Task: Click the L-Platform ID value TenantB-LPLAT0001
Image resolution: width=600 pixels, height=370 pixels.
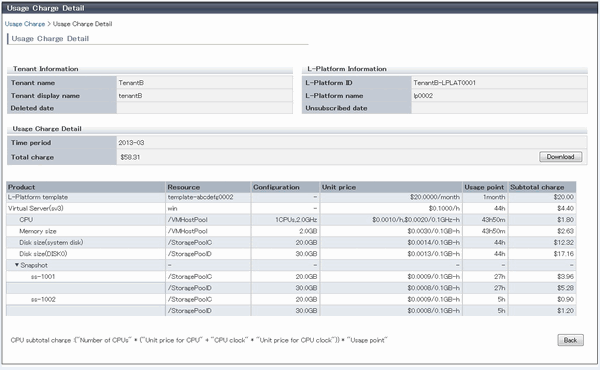Action: click(x=445, y=83)
